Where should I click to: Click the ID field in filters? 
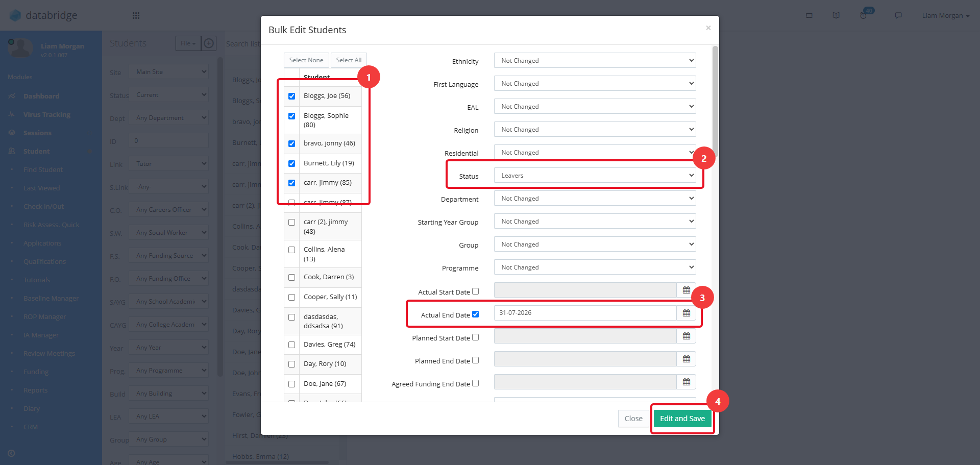pos(168,140)
